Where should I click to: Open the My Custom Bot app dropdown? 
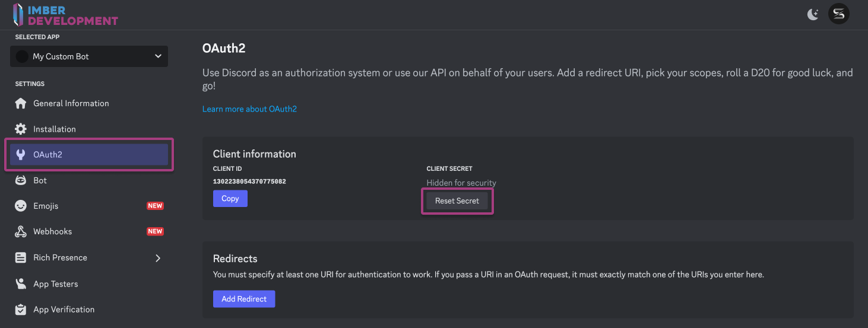coord(89,56)
